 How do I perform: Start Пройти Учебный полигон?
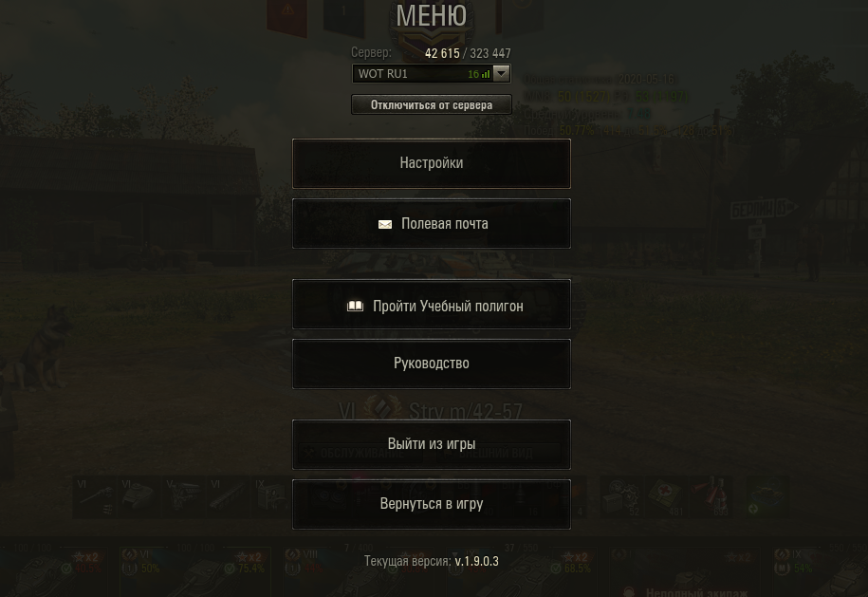pos(432,305)
